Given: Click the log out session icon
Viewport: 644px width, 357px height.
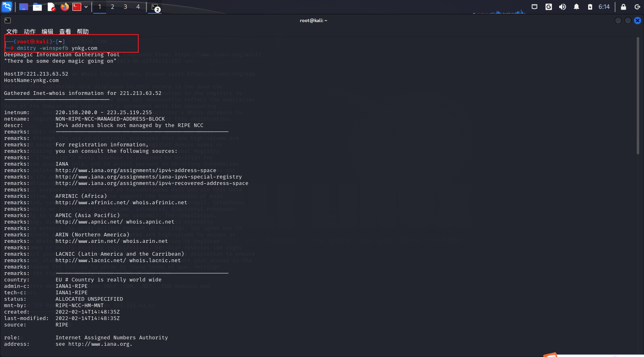Looking at the screenshot, I should [637, 7].
